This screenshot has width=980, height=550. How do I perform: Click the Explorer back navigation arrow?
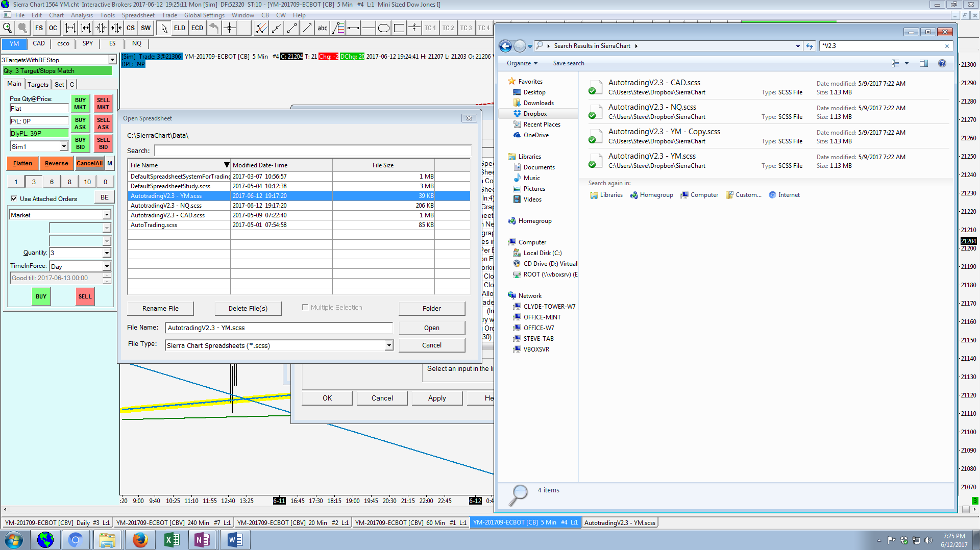coord(505,46)
